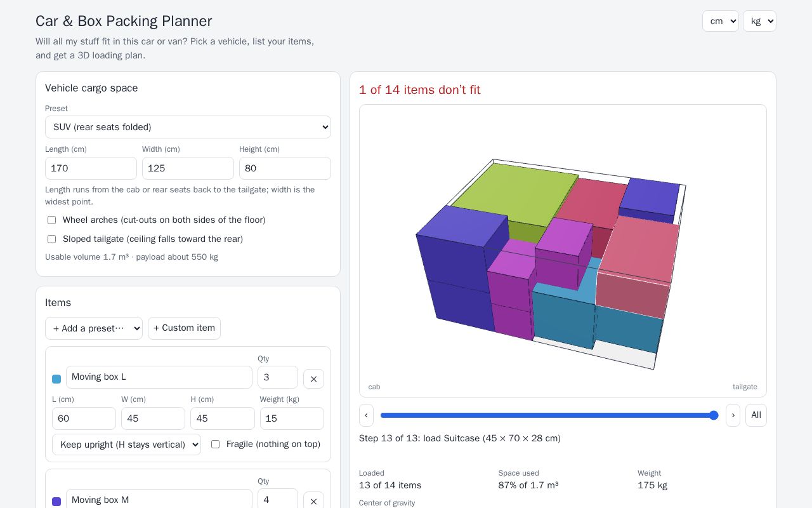
Task: Click the Custom item button
Action: [x=184, y=328]
